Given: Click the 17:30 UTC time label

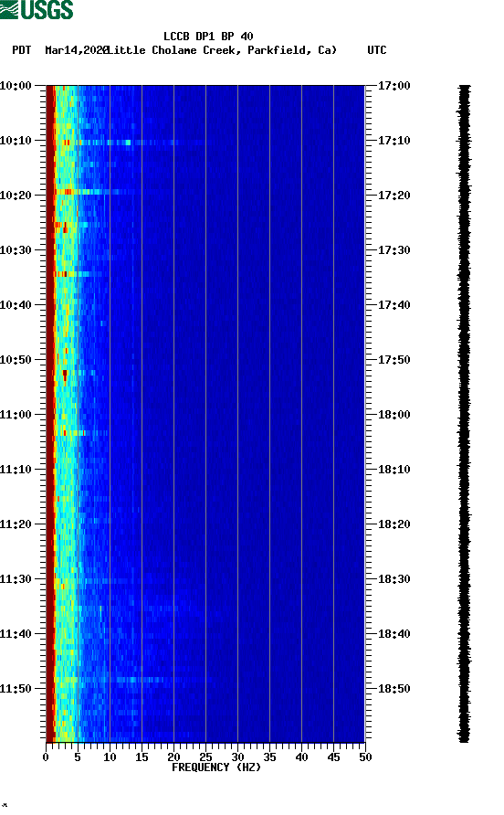Looking at the screenshot, I should pos(394,250).
